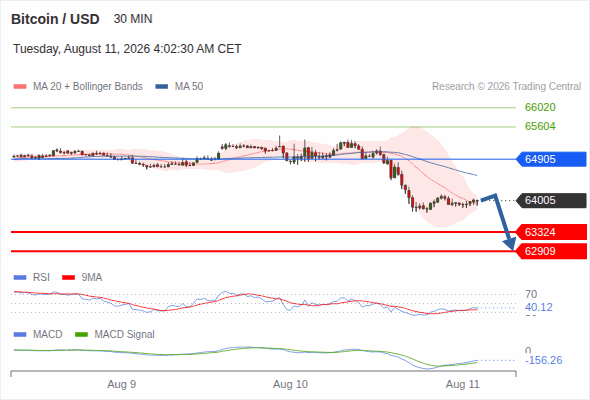Click the MACD legend blue swatch

coord(20,335)
